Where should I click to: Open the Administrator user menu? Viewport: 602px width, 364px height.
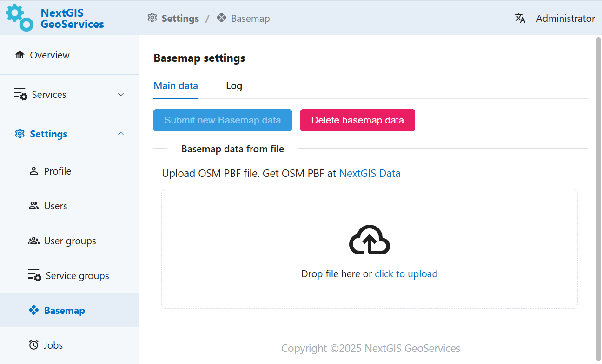tap(565, 19)
